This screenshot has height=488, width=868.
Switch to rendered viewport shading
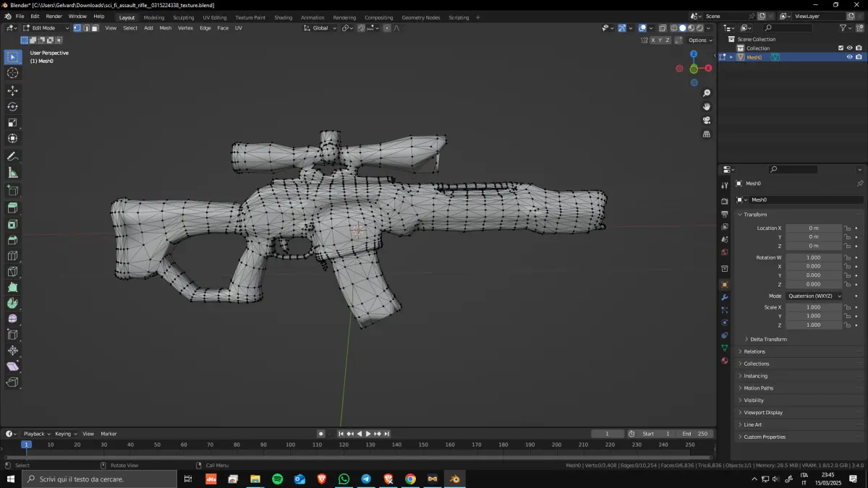[699, 28]
